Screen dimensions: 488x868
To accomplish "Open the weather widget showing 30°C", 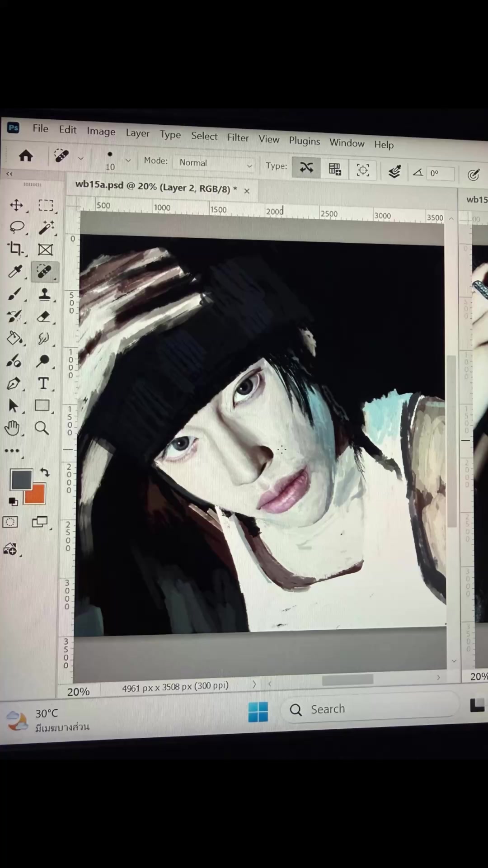I will coord(48,720).
